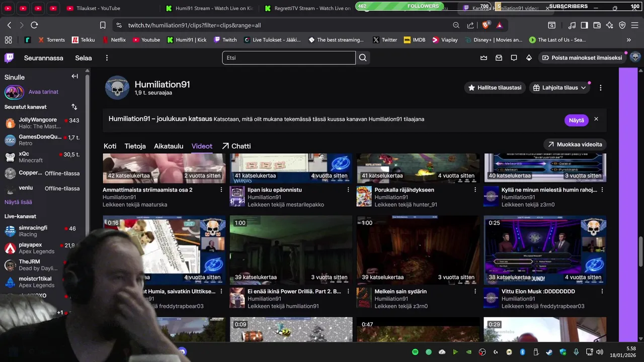Screen dimensions: 644x362
Task: Open options for Porukalla räjähdykseen clip
Action: 475,190
